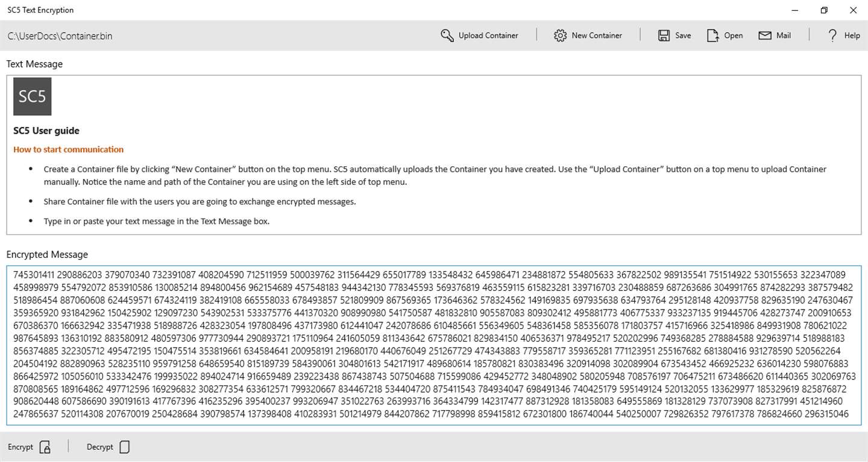Minimize the SC5 Text Encryption window
The width and height of the screenshot is (868, 462).
click(796, 10)
